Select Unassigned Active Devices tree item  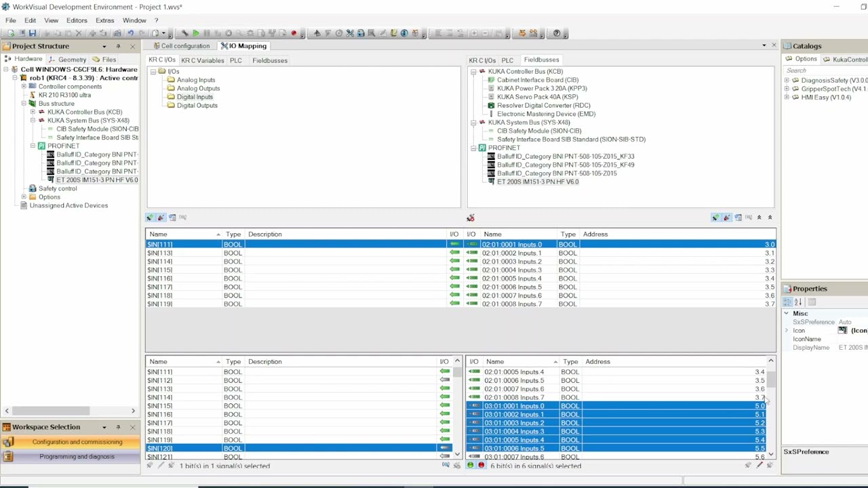(68, 205)
